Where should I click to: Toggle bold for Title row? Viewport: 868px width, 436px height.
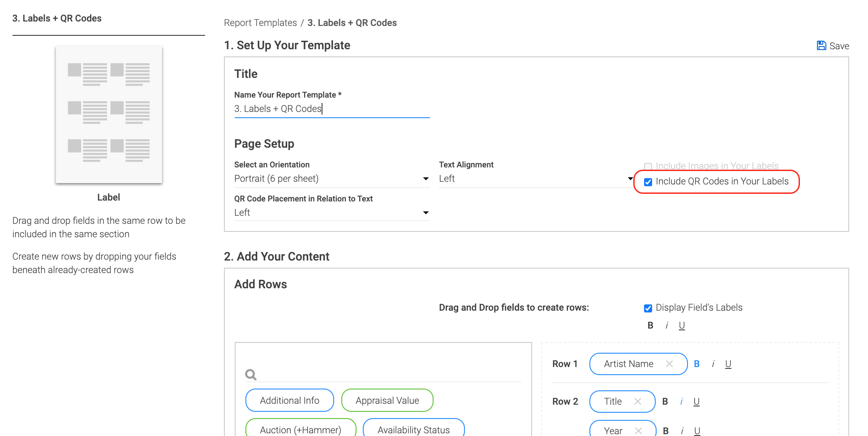(x=665, y=402)
